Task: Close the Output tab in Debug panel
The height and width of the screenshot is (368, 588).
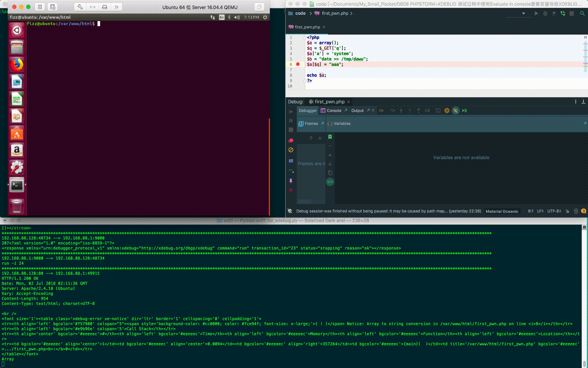Action: click(373, 110)
